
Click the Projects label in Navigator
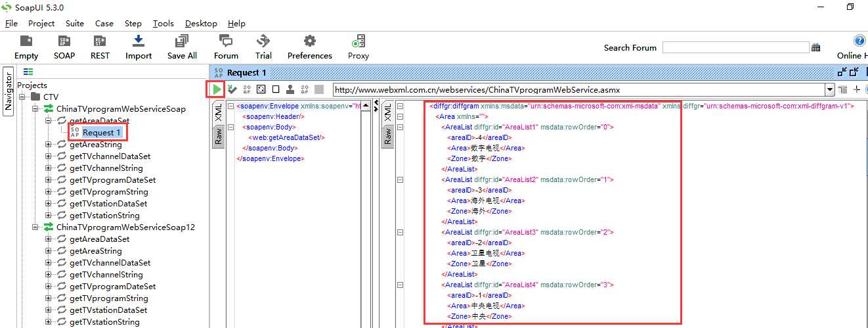[32, 85]
